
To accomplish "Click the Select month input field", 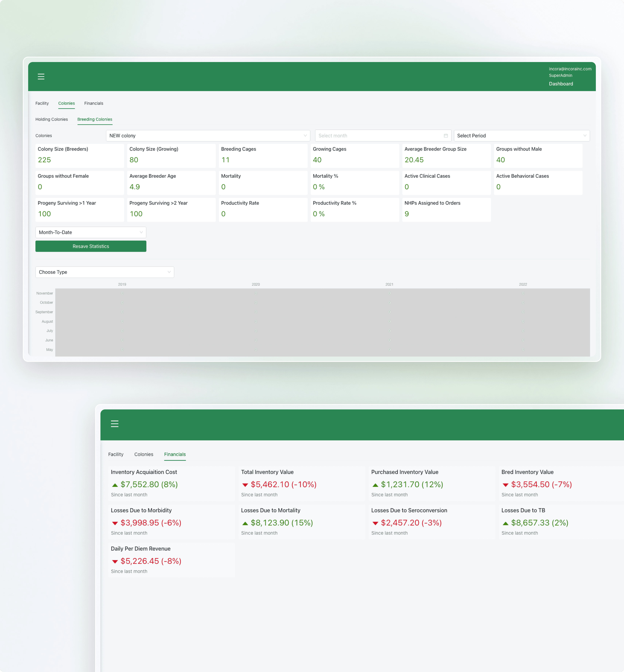I will (383, 136).
